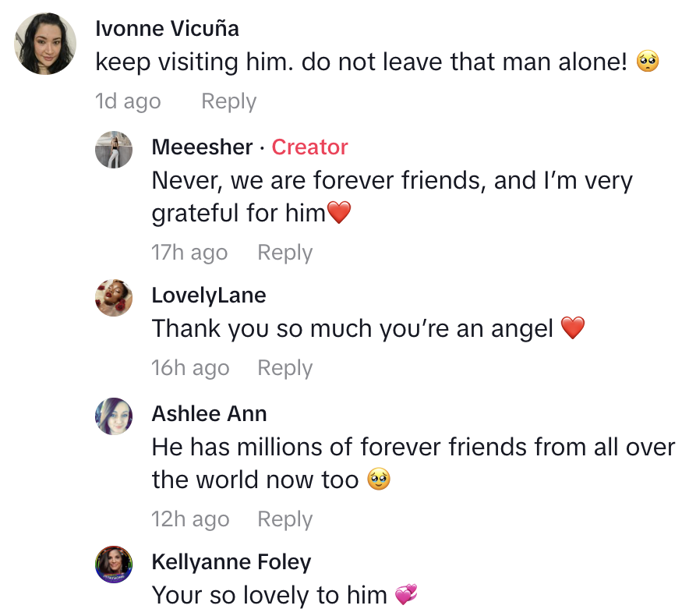Reply to Meeesher's creator comment
The image size is (689, 616).
[284, 253]
